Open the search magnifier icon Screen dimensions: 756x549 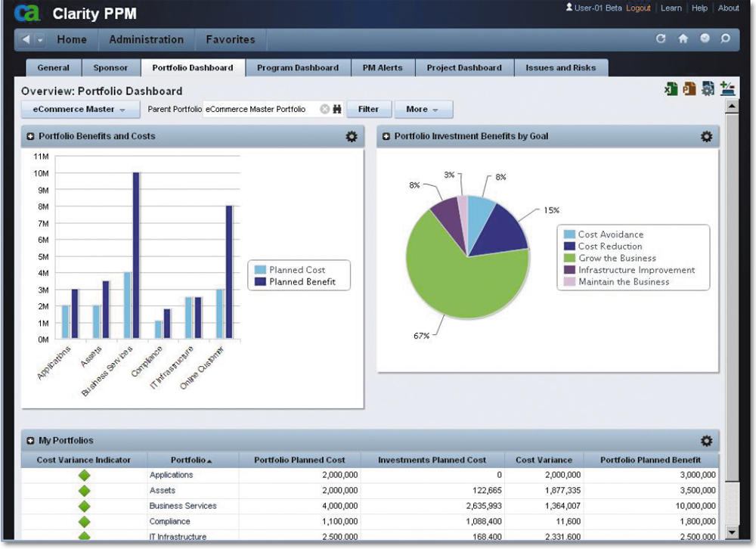(x=725, y=39)
